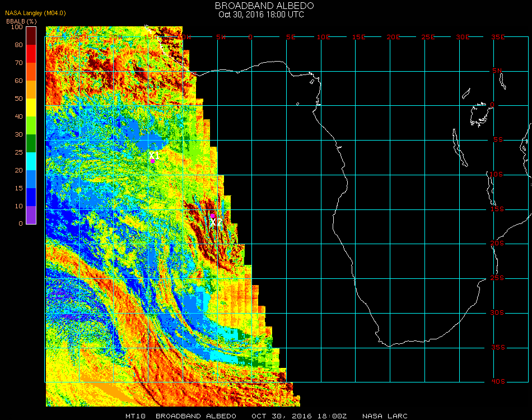Click the dark red 80-100 legend swatch
This screenshot has height=420, width=532.
pyautogui.click(x=31, y=36)
